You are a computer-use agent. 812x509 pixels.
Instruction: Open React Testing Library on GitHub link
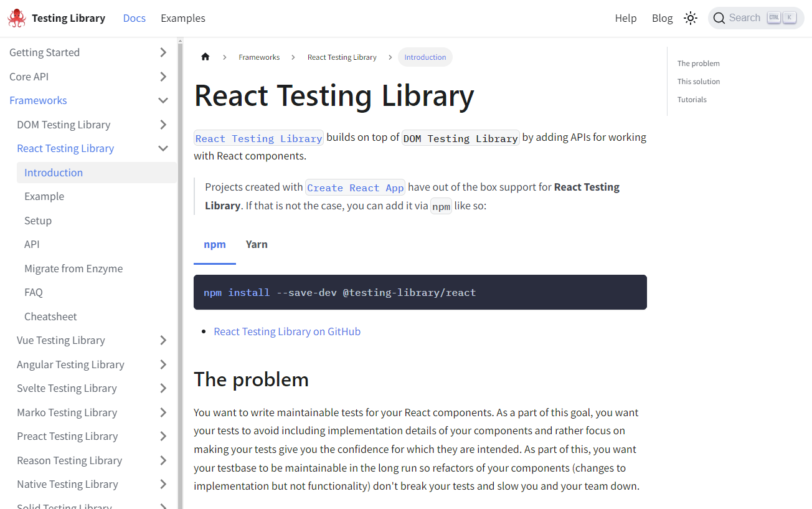pyautogui.click(x=287, y=331)
